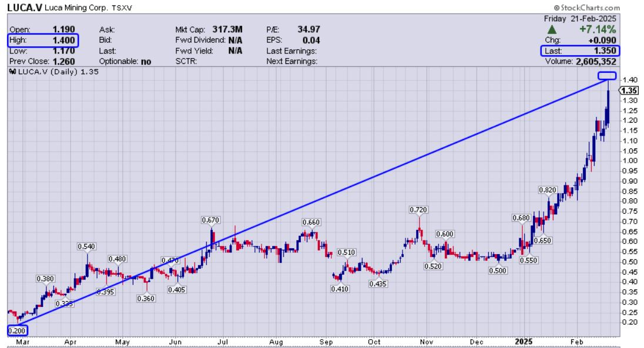This screenshot has width=644, height=348.
Task: Click the 0.820 January peak label
Action: pos(548,190)
